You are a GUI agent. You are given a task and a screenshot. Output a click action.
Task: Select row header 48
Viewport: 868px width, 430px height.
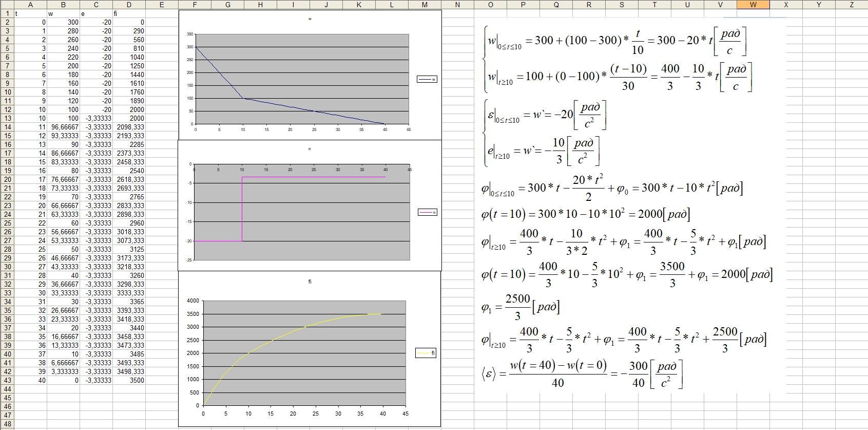coord(7,424)
